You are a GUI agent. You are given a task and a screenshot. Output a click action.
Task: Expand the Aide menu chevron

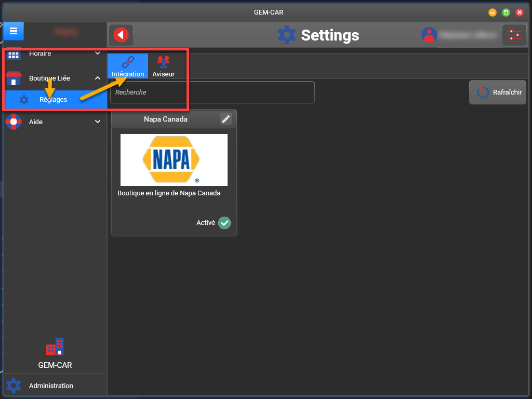click(98, 122)
